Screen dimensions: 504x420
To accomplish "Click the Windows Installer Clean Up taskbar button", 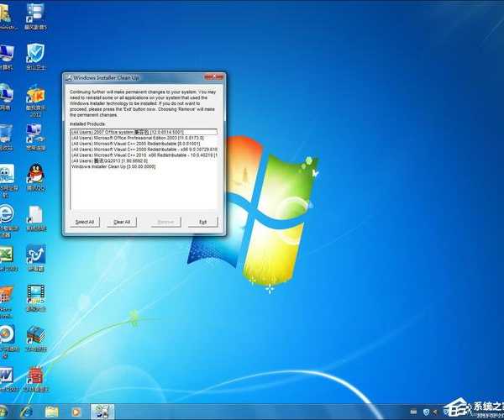I will [102, 412].
